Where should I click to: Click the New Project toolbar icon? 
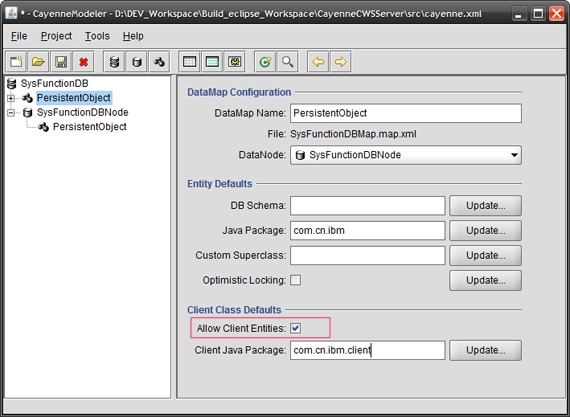point(16,62)
